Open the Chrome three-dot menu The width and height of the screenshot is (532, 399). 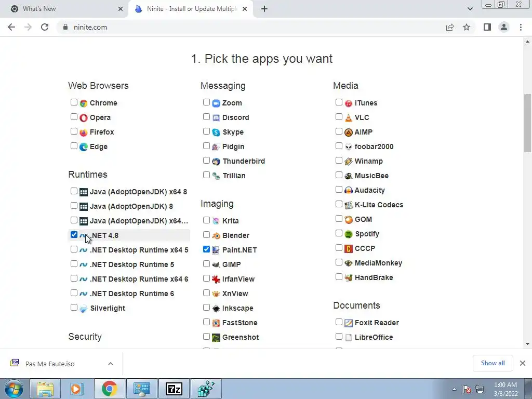click(x=521, y=27)
